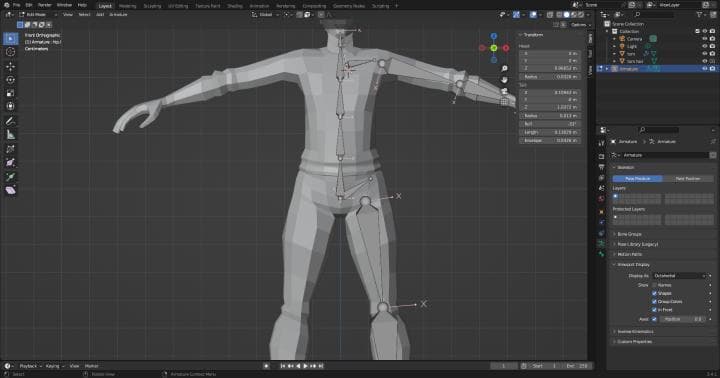The width and height of the screenshot is (720, 378).
Task: Open the Bone properties tab icon
Action: click(601, 254)
